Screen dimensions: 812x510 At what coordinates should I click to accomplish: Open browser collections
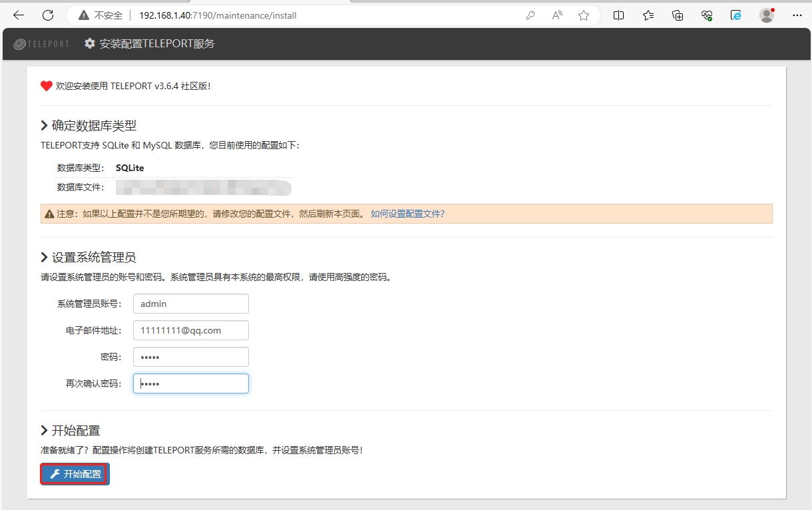tap(678, 15)
